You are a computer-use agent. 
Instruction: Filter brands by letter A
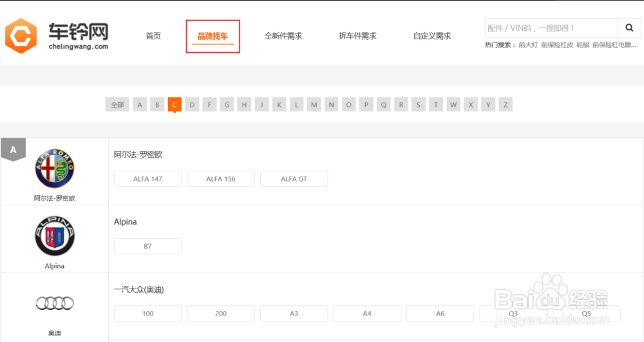(140, 105)
